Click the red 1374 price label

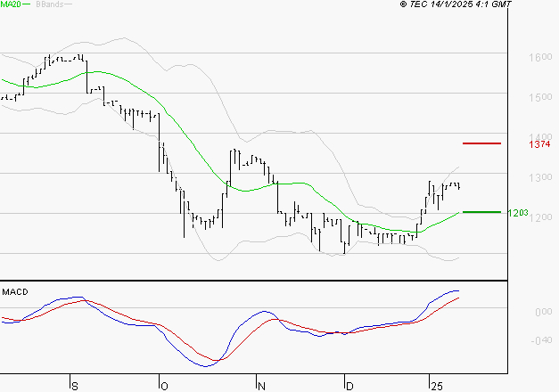point(539,144)
